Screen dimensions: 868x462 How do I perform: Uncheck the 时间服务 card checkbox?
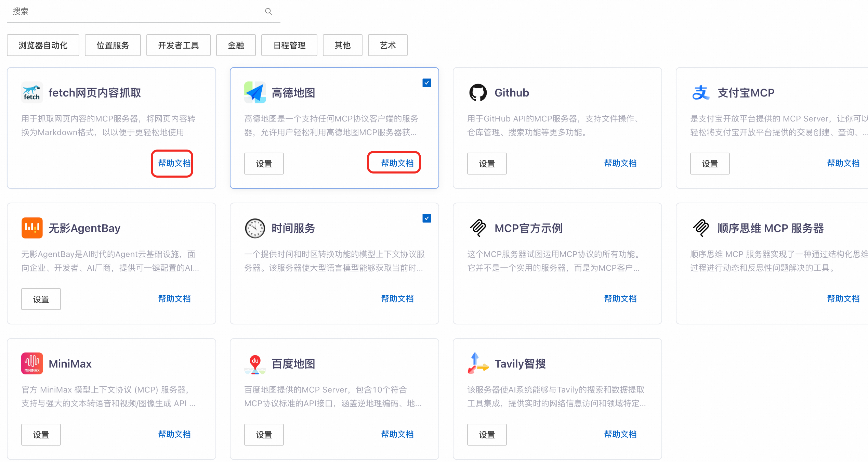tap(426, 218)
